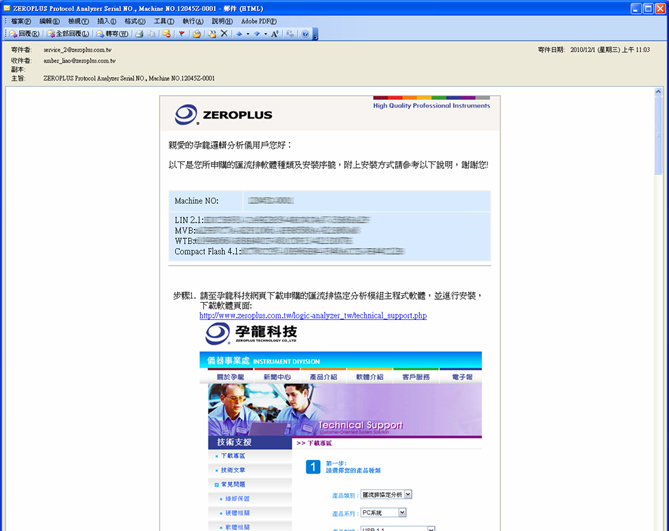This screenshot has width=669, height=531.
Task: Open the 說明(H) Help menu
Action: [222, 21]
